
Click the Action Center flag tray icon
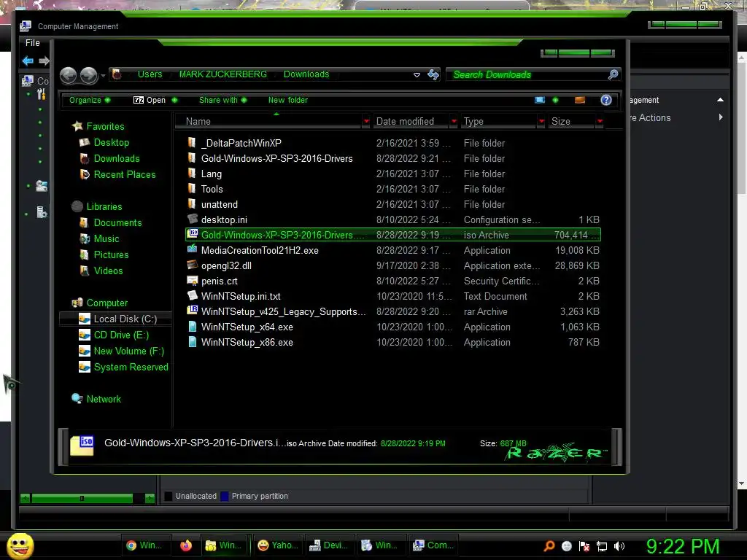(584, 546)
